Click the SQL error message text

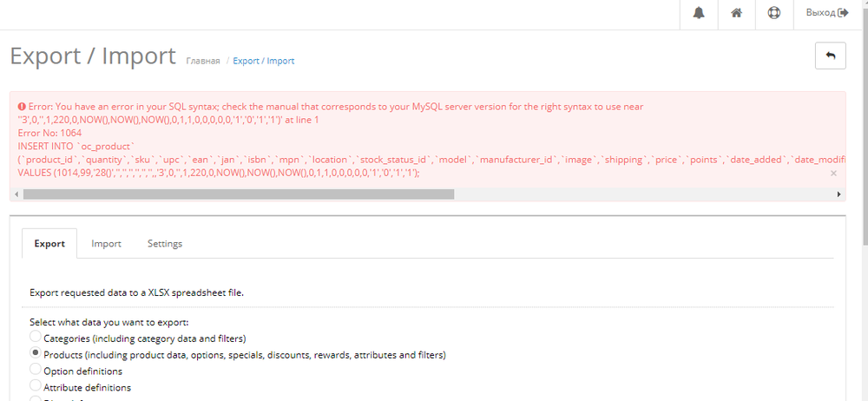[330, 107]
